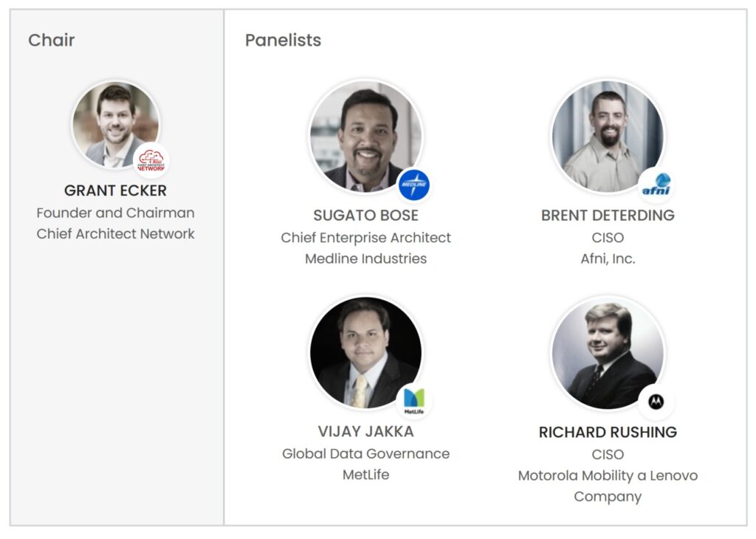This screenshot has width=756, height=539.
Task: Click the VIJAY JAKKA name
Action: pos(365,431)
